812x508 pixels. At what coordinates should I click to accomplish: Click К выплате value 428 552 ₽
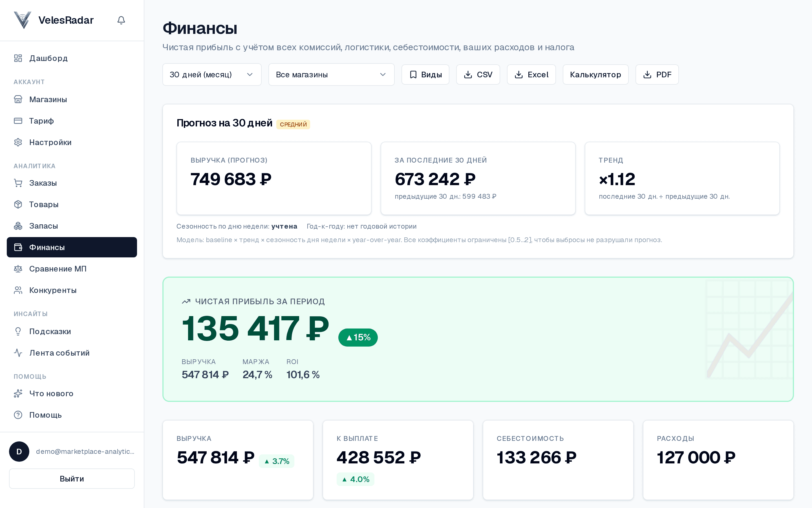coord(379,457)
